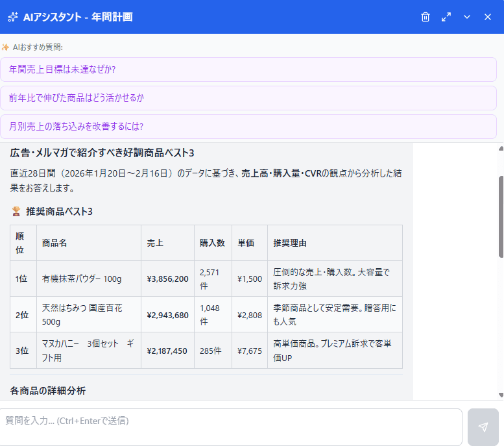Viewport: 504px width, 448px height.
Task: Click the purchase count 285件
Action: point(211,351)
